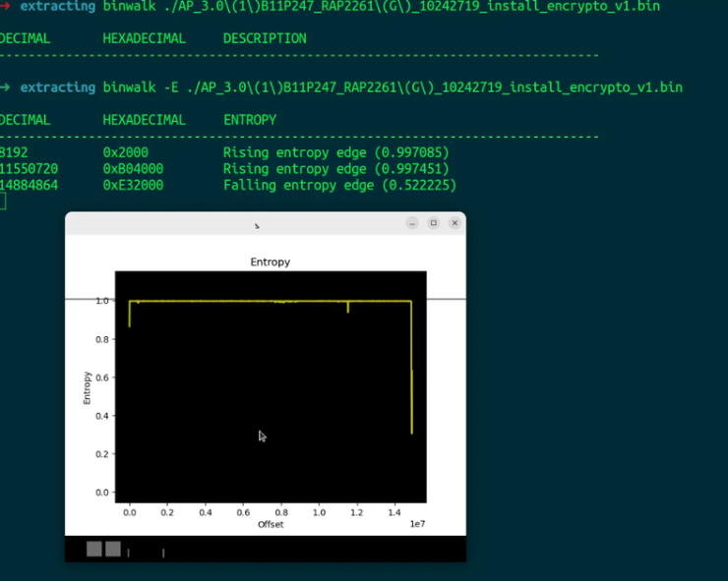Viewport: 728px width, 581px height.
Task: Click the 'ENTROPY' column header
Action: 250,120
